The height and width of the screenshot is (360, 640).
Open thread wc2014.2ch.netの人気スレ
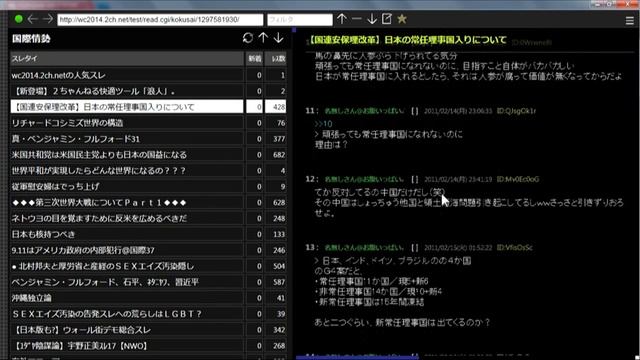[x=127, y=75]
